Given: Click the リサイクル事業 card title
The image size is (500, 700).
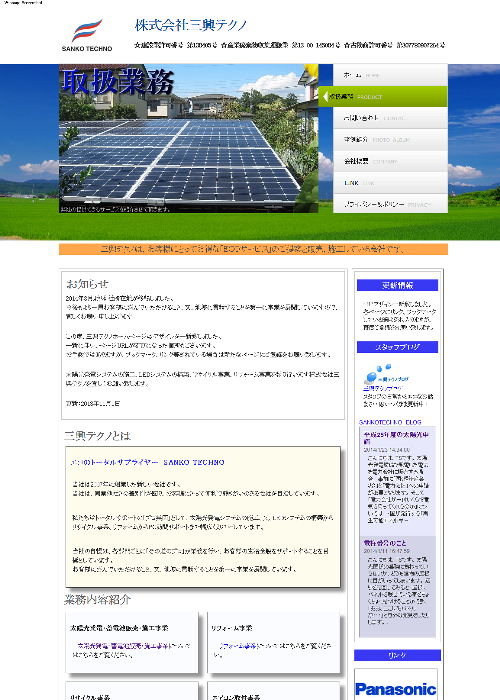Looking at the screenshot, I should point(91,696).
